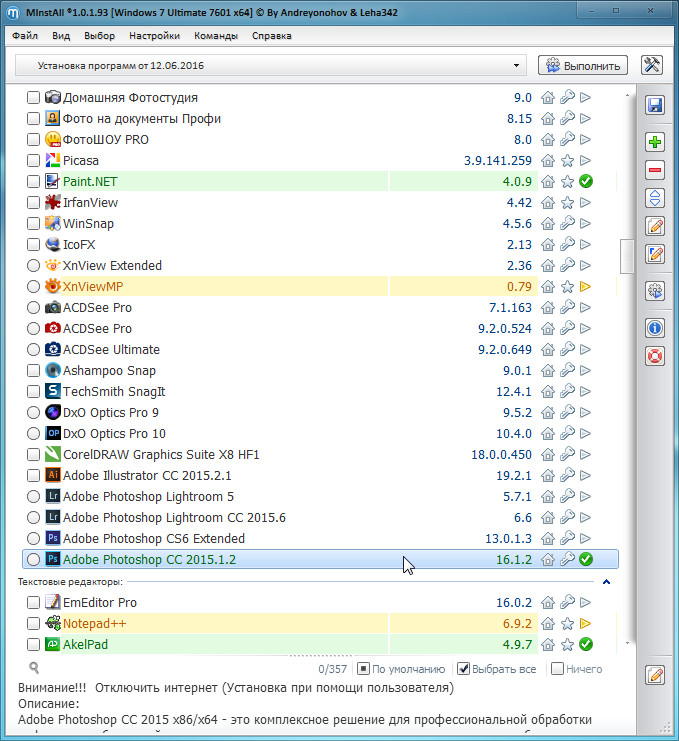Click the 0/357 selected counter

332,669
